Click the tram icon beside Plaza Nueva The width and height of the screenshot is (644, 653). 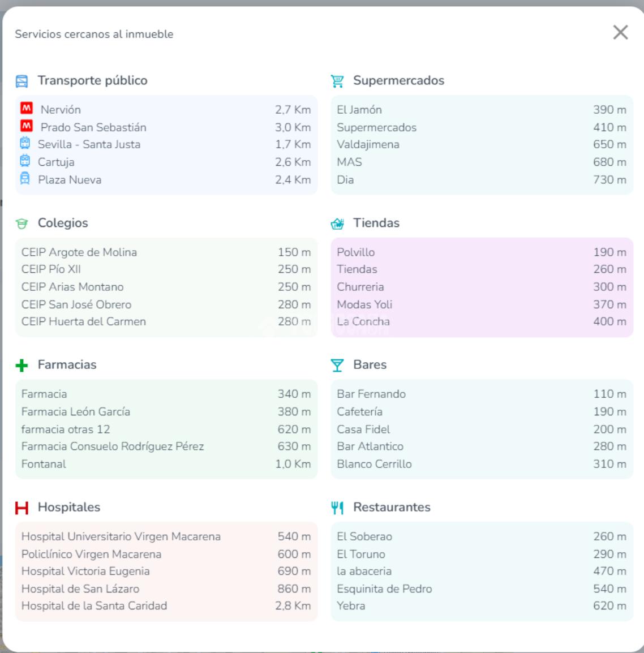[x=25, y=179]
